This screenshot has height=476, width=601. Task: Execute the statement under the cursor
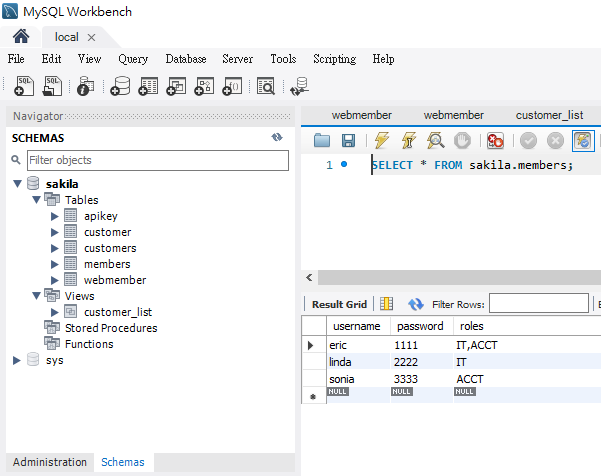[x=409, y=140]
